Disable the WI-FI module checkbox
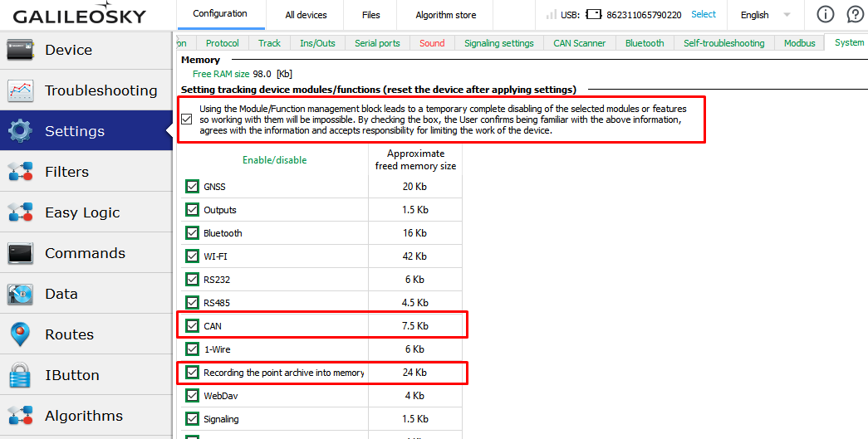This screenshot has width=868, height=439. [x=193, y=256]
